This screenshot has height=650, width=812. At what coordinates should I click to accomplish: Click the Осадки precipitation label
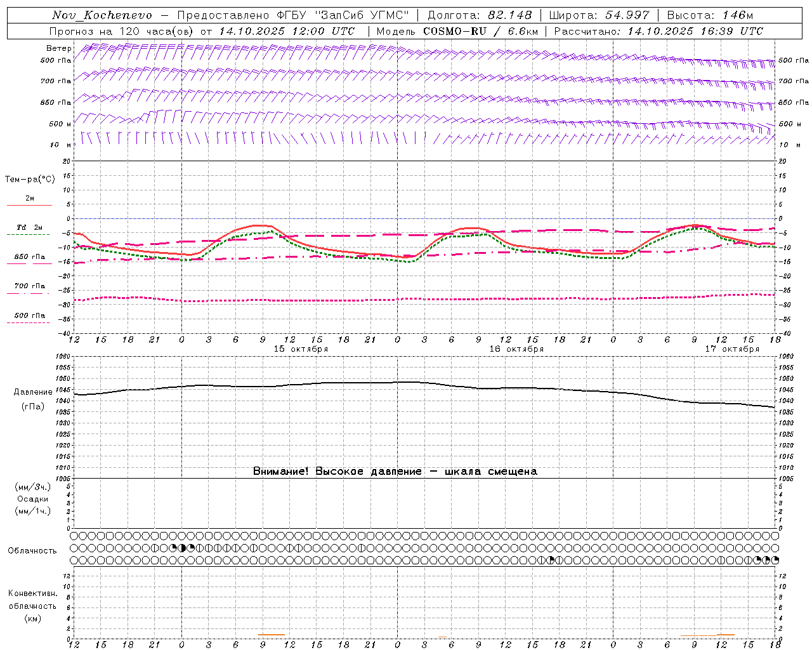click(33, 499)
